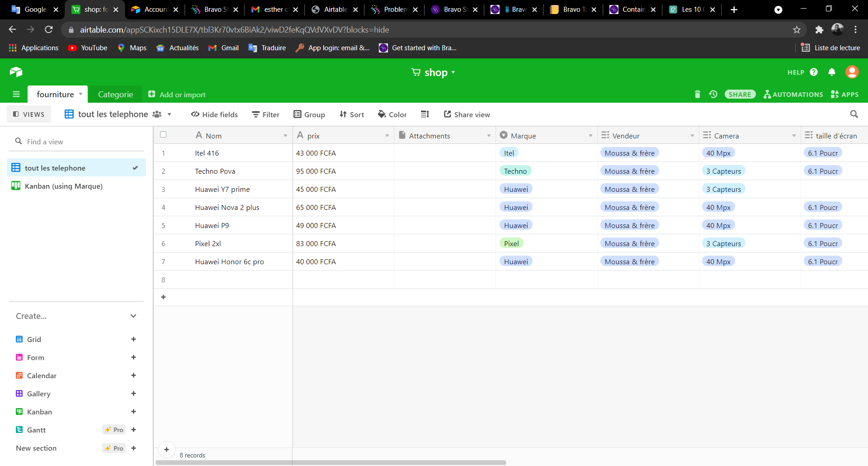This screenshot has height=466, width=868.
Task: Open the Apps panel
Action: tap(844, 94)
